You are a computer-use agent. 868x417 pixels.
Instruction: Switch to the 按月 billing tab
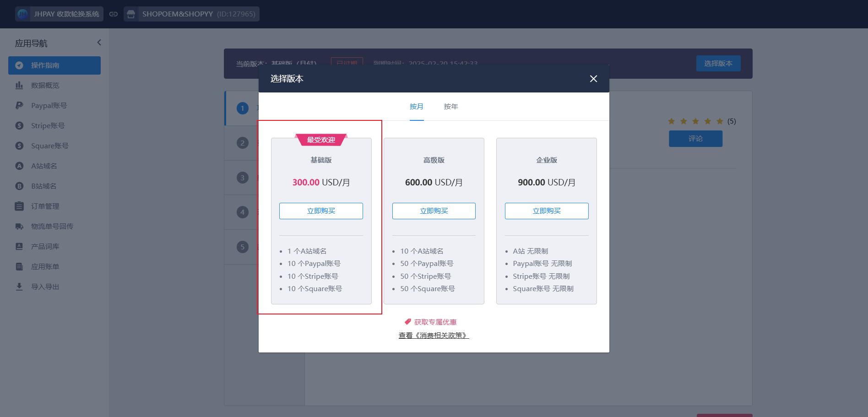click(417, 106)
